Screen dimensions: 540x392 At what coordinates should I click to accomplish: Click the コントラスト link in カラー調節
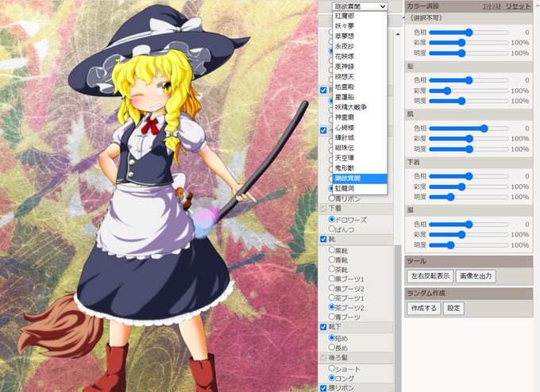(x=492, y=6)
